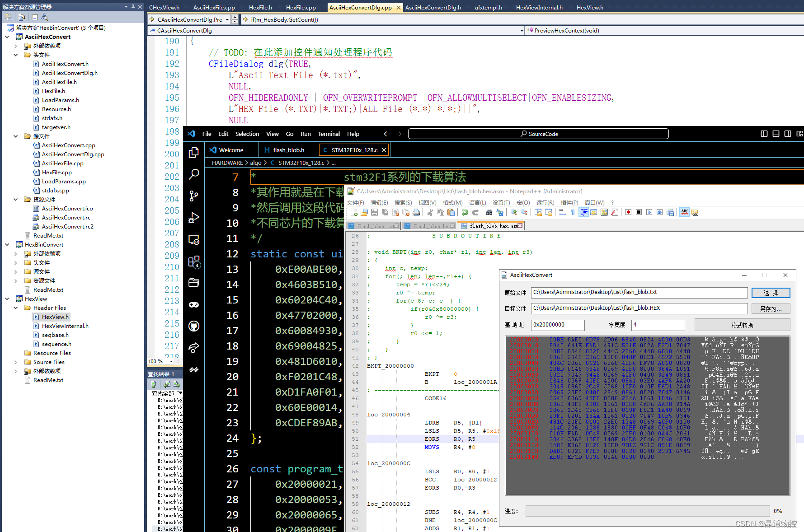The width and height of the screenshot is (804, 532).
Task: Click Solution Explorer properties icon
Action: (x=9, y=17)
